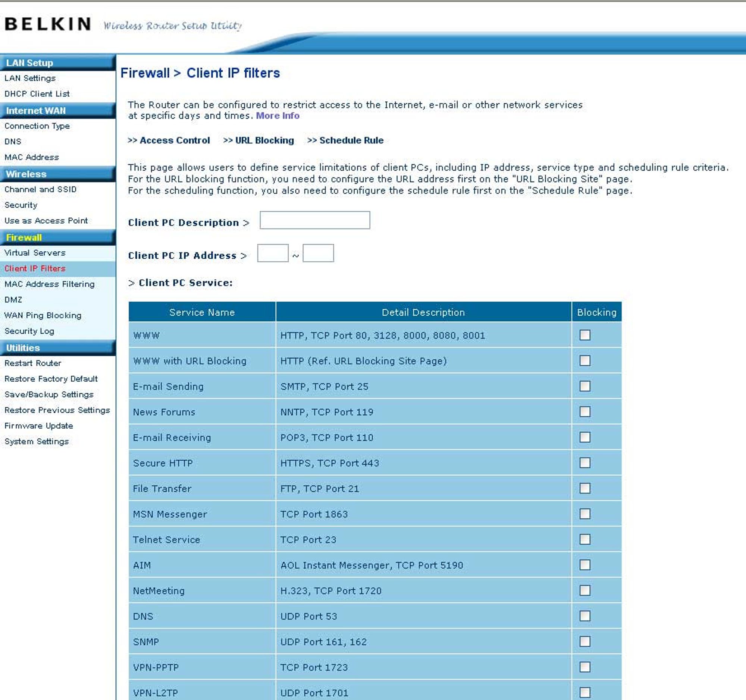Check the VPN-PPTP blocking box

(584, 666)
